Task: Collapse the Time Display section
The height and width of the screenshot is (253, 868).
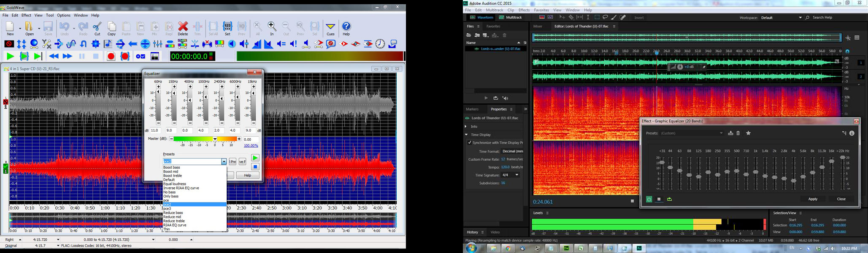Action: [x=466, y=135]
